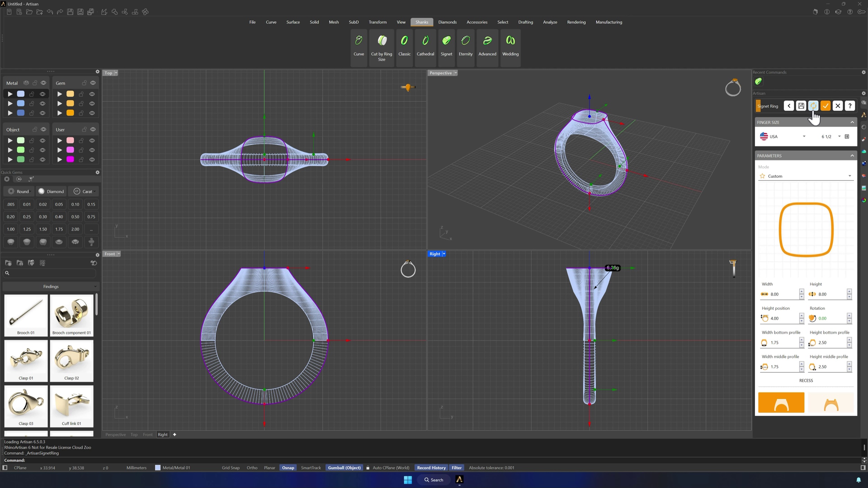Open the Custom mode dropdown
The image size is (868, 488).
[806, 176]
